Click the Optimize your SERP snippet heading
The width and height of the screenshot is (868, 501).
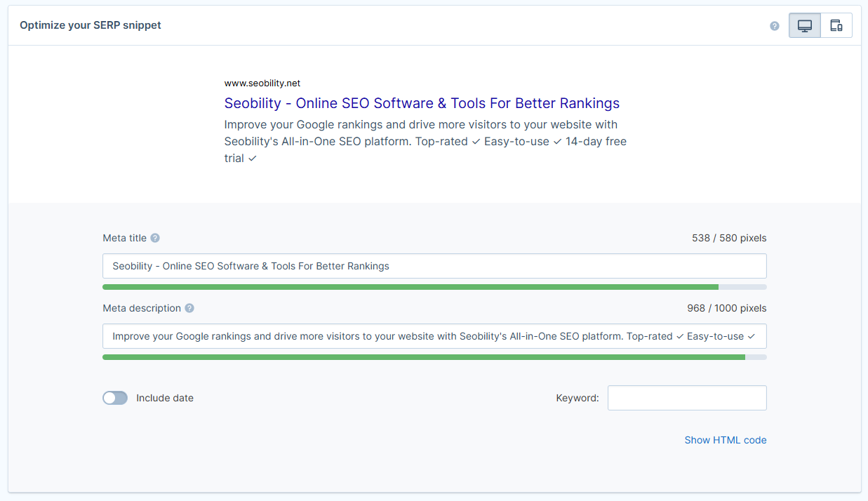pyautogui.click(x=91, y=25)
